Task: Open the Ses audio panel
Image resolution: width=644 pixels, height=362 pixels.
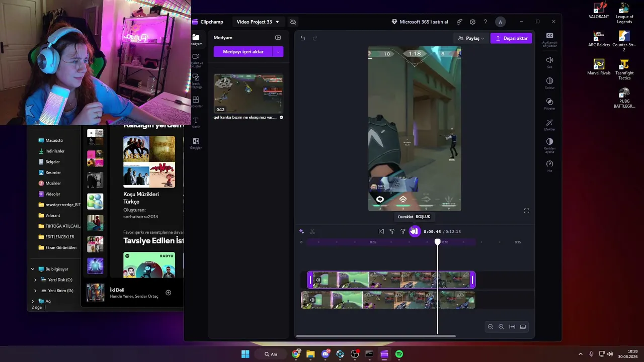Action: point(549,62)
